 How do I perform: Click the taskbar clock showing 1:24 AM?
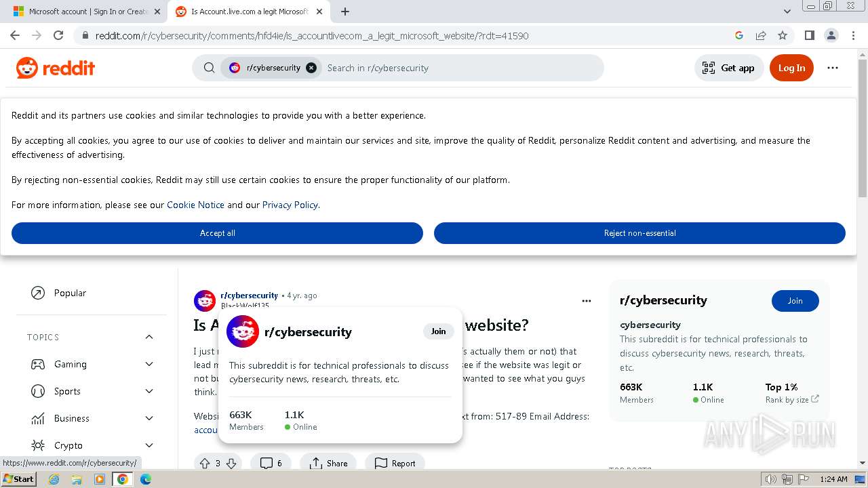point(833,479)
